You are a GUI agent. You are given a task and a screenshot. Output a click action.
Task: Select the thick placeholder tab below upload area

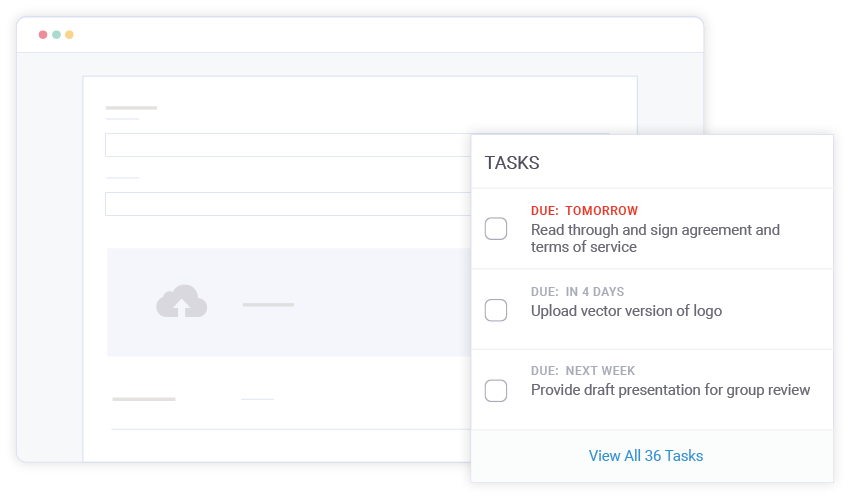(x=144, y=399)
